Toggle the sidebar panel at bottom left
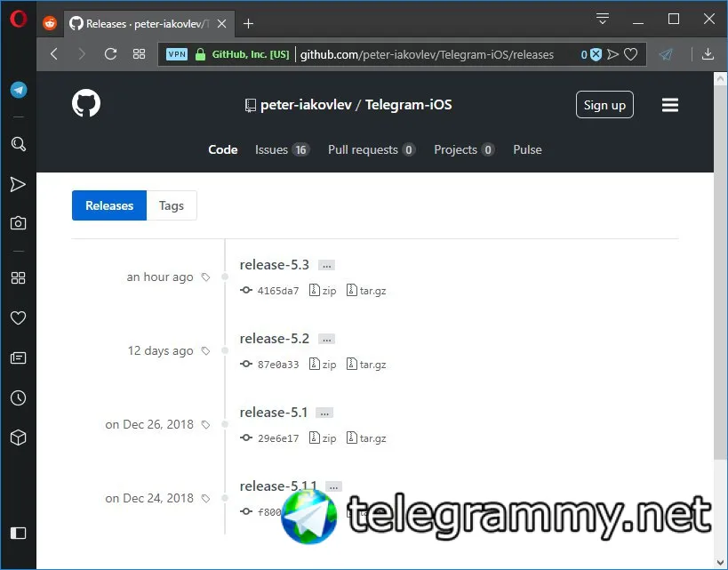The height and width of the screenshot is (570, 728). click(18, 533)
